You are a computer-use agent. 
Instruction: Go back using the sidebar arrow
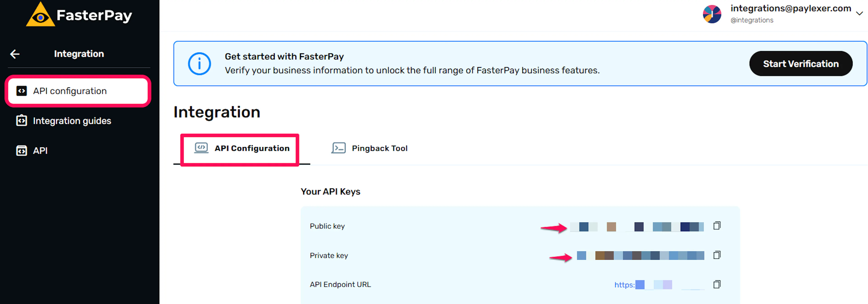click(14, 54)
